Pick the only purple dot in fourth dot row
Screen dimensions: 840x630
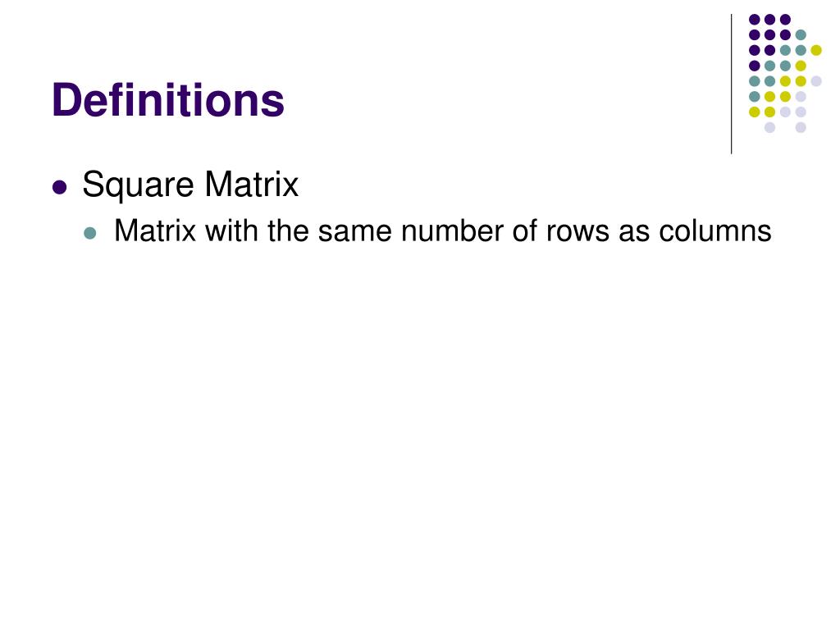point(755,66)
